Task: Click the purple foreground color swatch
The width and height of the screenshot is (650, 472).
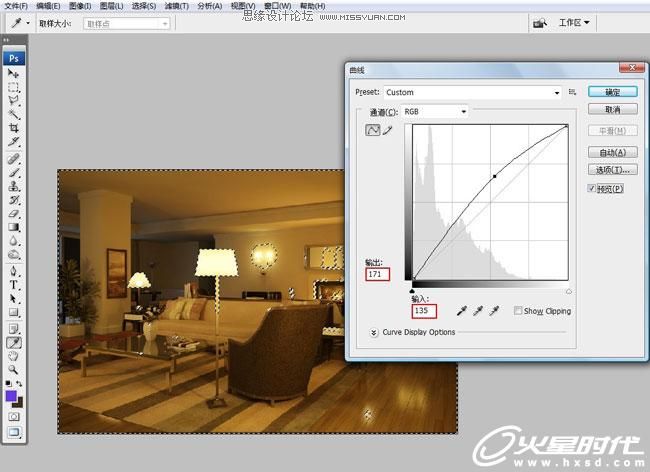Action: 11,396
